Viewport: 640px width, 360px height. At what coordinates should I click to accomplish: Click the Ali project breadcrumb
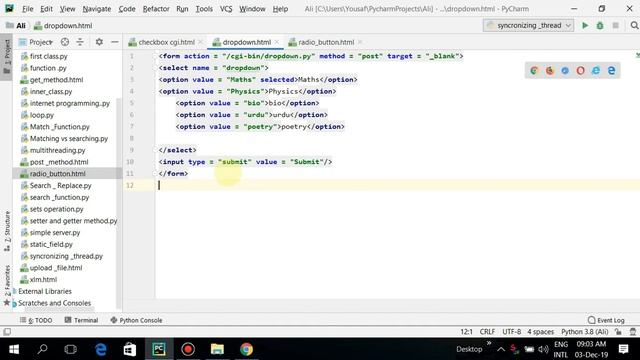(16, 25)
